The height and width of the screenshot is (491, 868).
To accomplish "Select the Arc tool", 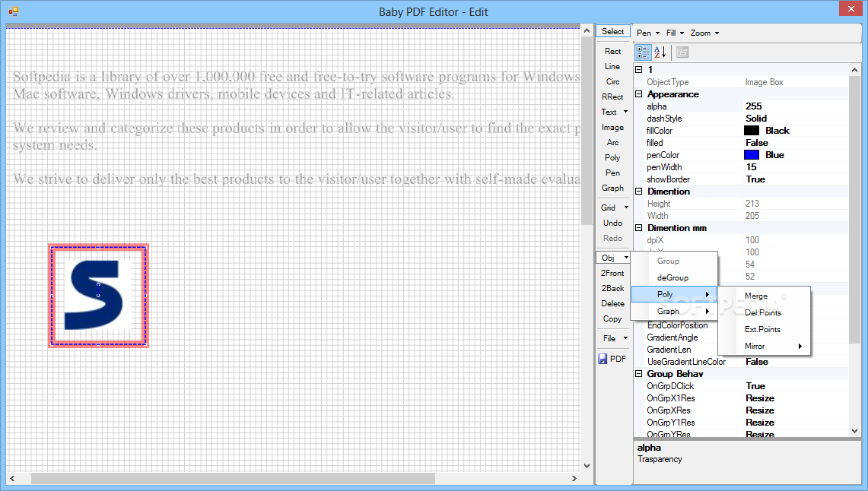I will point(613,142).
